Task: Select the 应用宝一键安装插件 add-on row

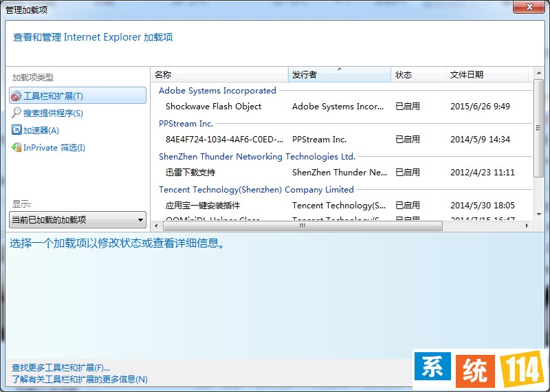Action: 203,206
